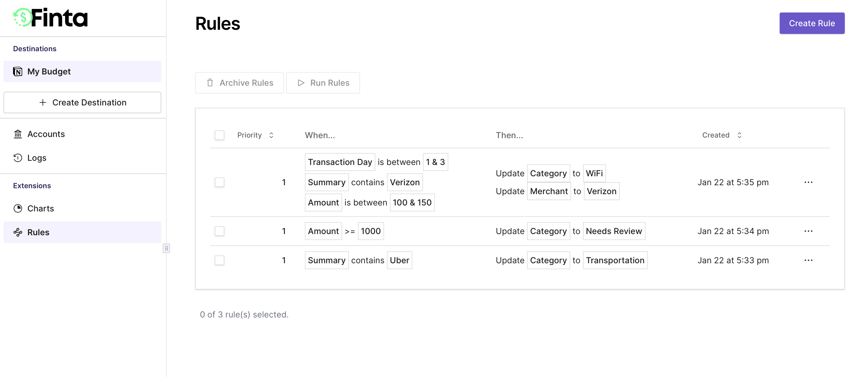
Task: Open the Logs page in sidebar
Action: click(37, 158)
